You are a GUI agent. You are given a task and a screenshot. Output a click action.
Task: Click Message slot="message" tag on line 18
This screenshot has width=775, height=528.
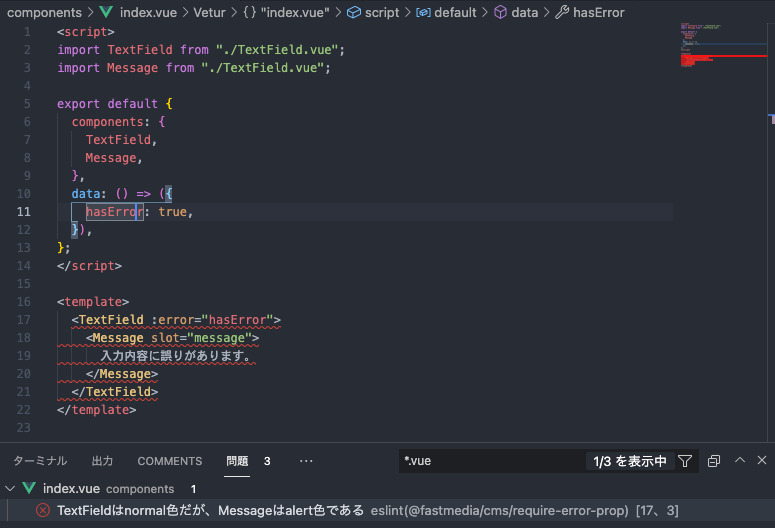172,338
